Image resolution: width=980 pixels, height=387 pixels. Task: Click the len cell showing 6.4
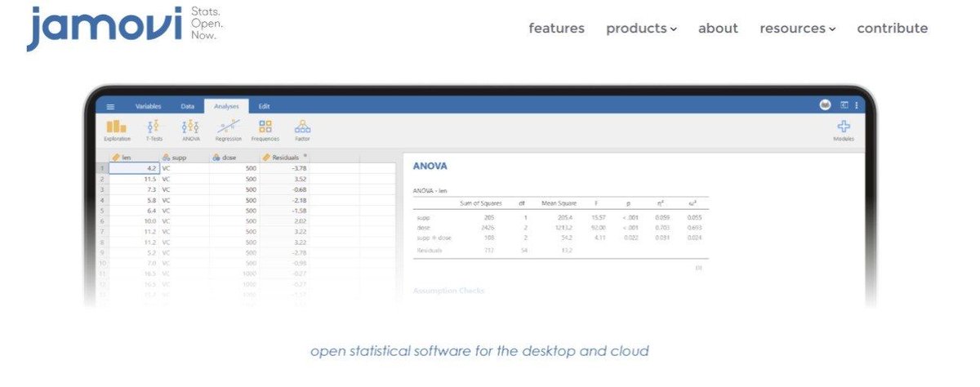click(x=134, y=210)
